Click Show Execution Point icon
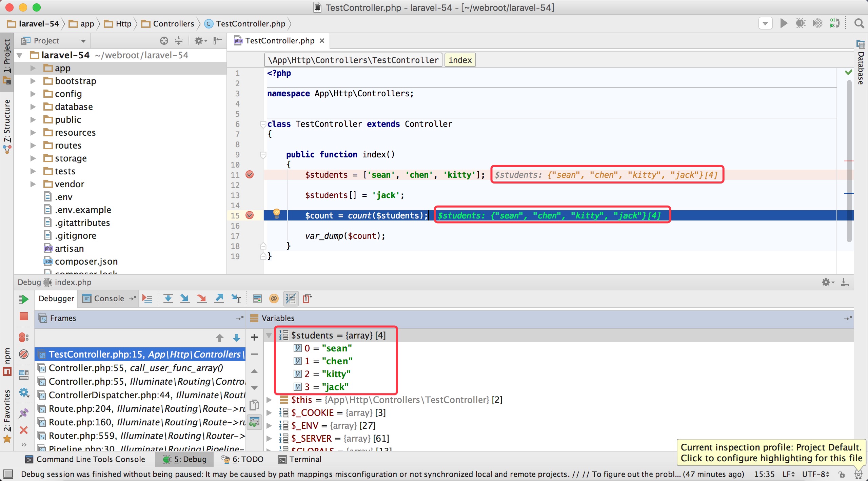Screen dimensions: 868x481 point(147,299)
